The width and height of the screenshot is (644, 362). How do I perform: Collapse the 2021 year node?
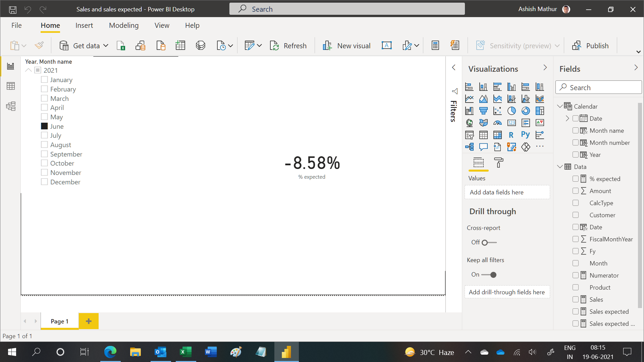[x=29, y=70]
